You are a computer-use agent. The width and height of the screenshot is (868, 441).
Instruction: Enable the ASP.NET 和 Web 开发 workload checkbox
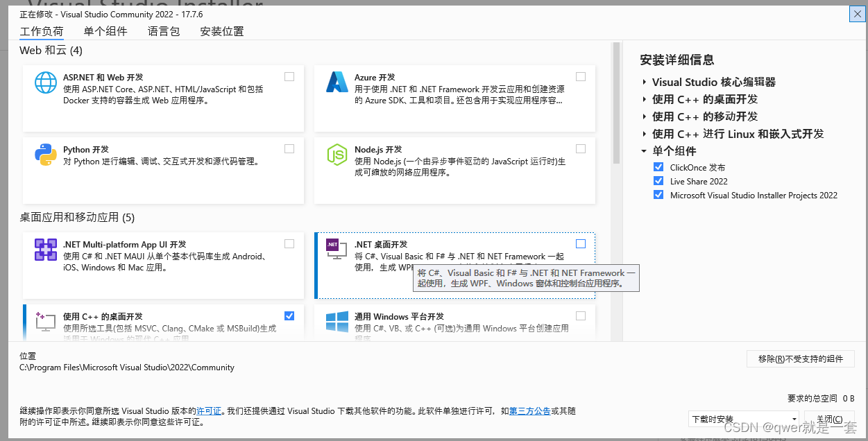click(x=289, y=77)
